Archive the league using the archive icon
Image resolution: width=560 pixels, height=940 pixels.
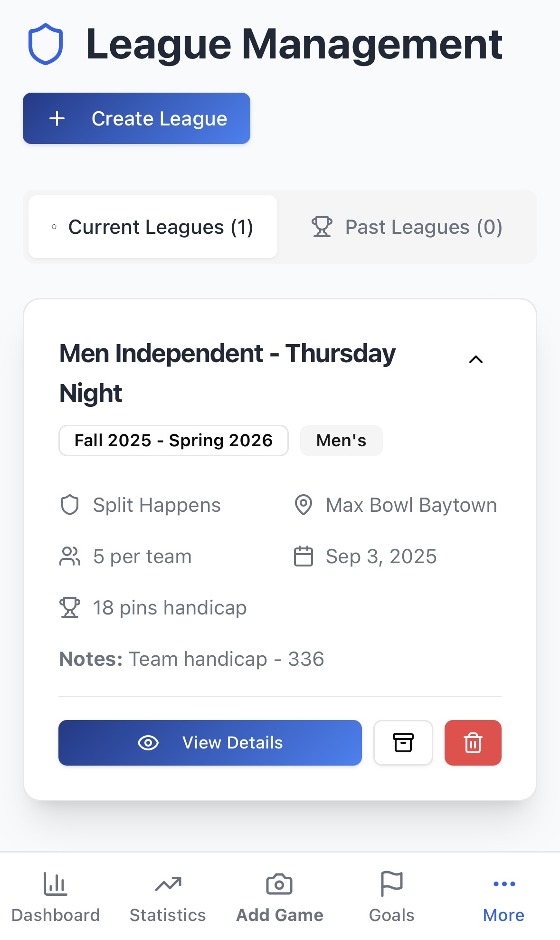click(403, 742)
